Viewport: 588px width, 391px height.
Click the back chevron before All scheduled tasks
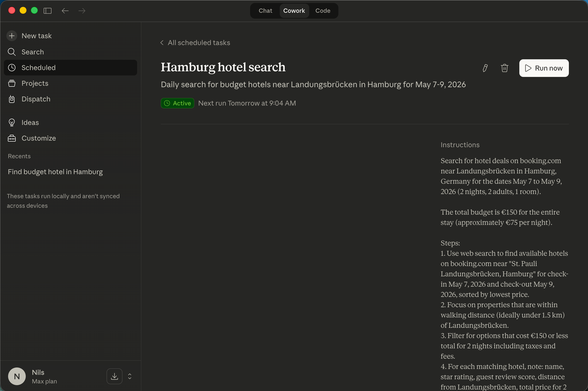[162, 43]
